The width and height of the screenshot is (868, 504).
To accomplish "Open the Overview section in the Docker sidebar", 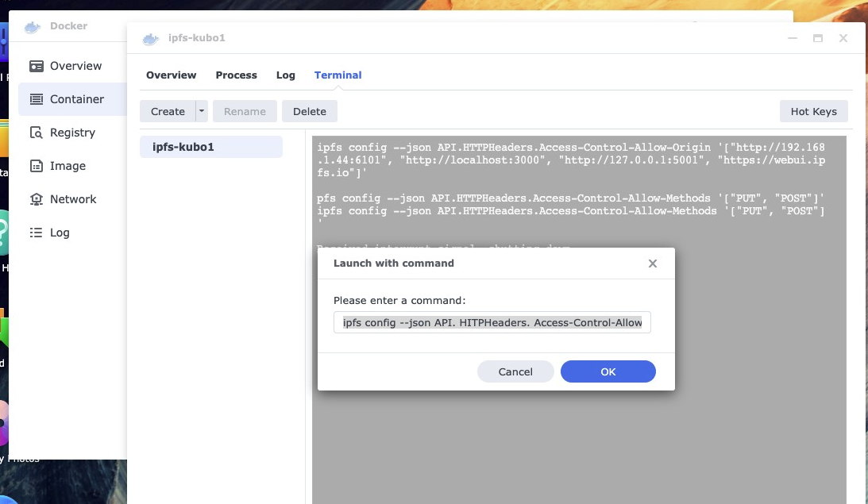I will (75, 66).
